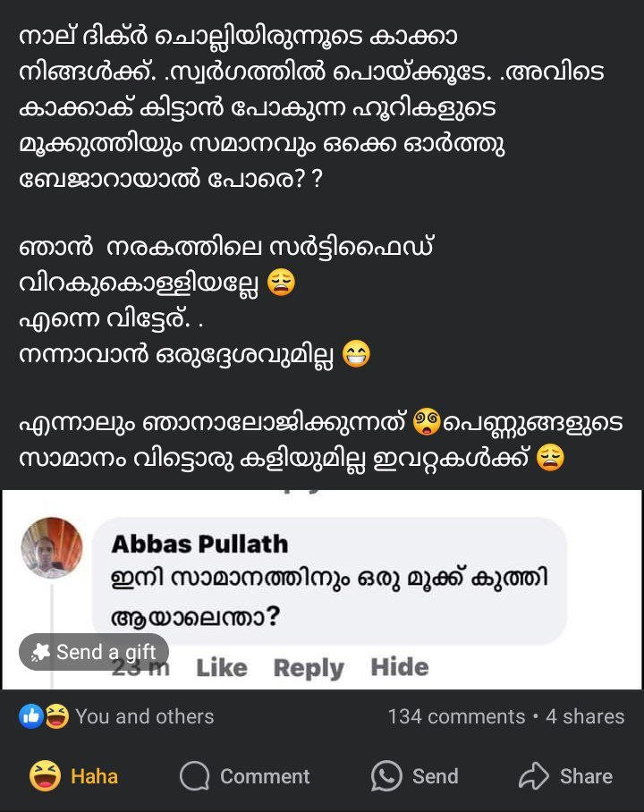
Task: Open the 'You and others' reactions list
Action: coord(144,716)
